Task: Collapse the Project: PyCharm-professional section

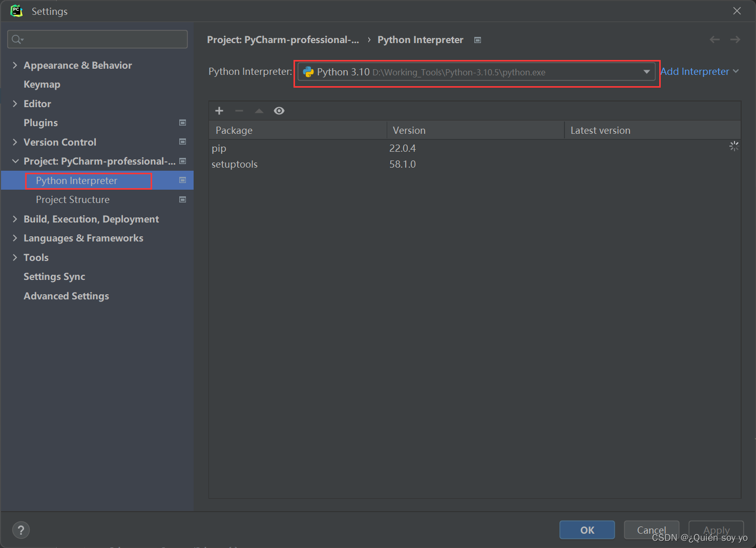Action: click(x=15, y=161)
